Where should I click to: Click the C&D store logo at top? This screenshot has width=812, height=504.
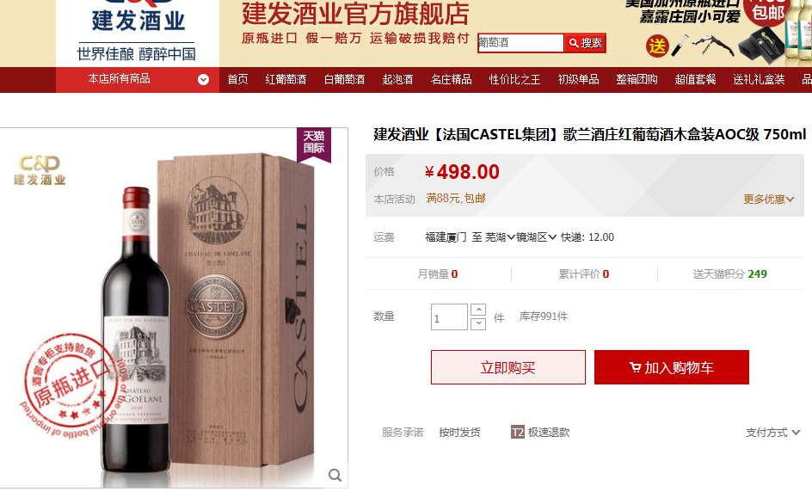[x=138, y=31]
